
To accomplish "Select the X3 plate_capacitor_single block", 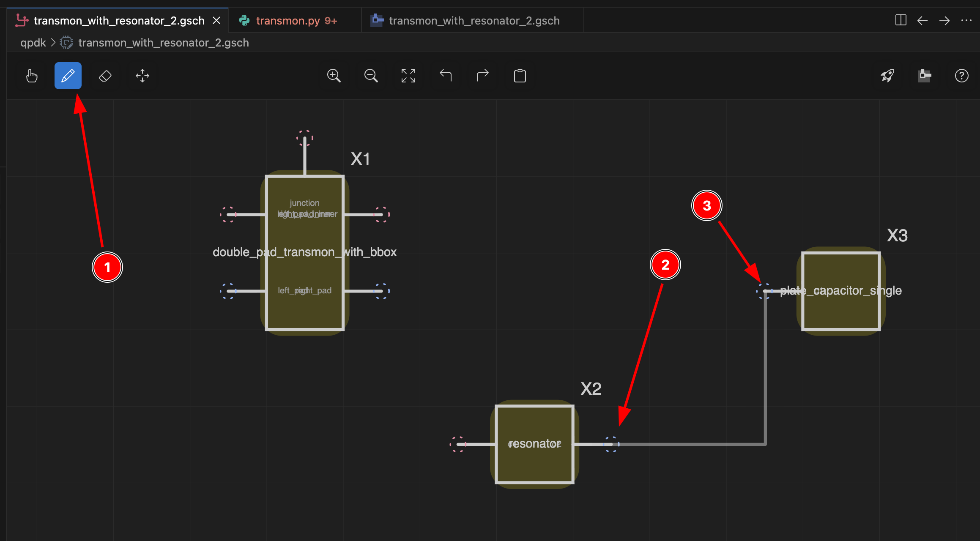I will click(841, 291).
